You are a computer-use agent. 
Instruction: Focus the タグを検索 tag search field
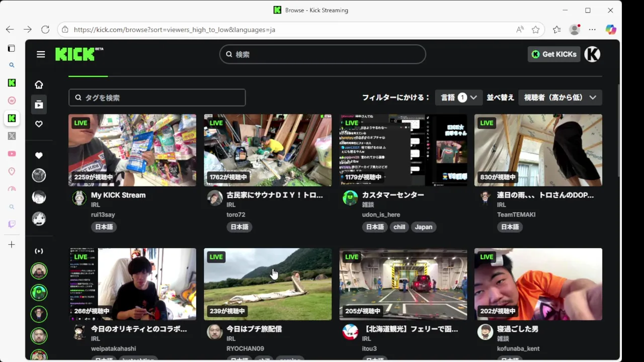[157, 98]
